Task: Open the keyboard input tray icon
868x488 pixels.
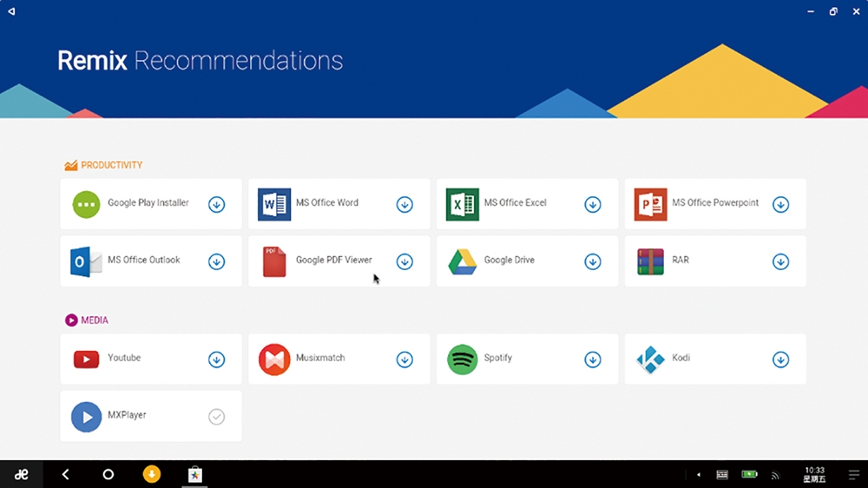Action: (x=722, y=475)
